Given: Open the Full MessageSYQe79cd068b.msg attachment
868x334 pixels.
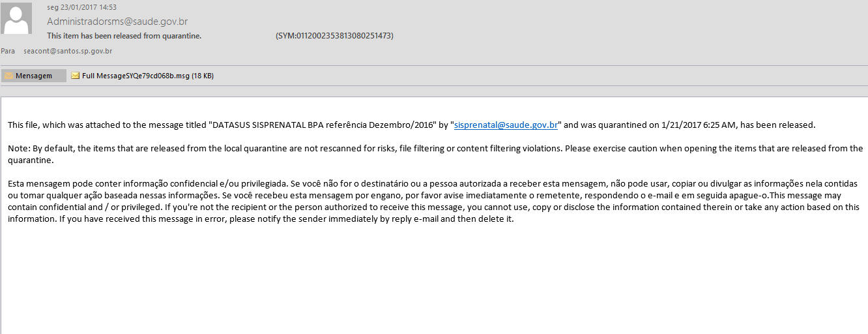Looking at the screenshot, I should point(136,76).
